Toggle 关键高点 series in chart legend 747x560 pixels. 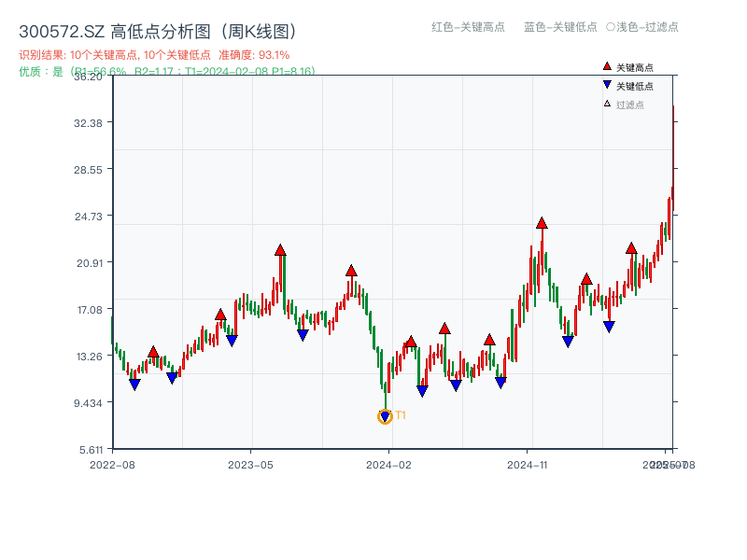tap(628, 67)
